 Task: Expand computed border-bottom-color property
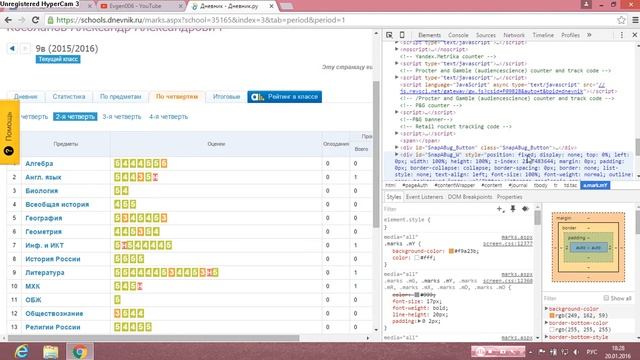point(546,323)
